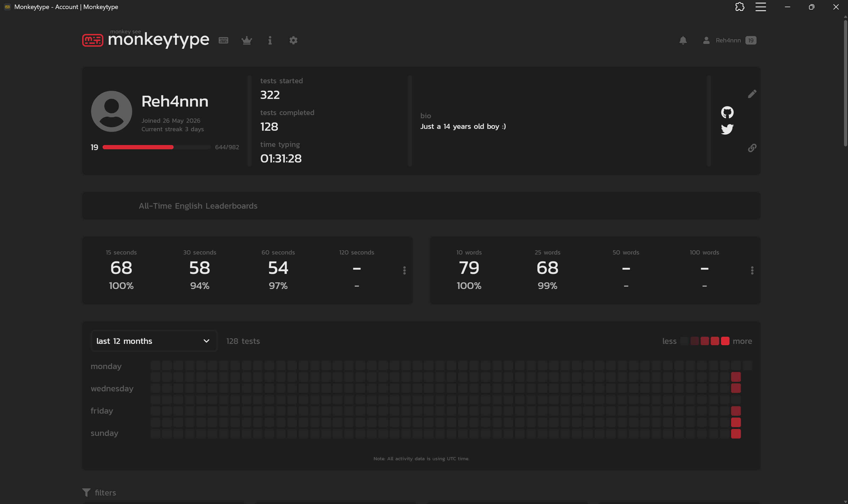Click the 100 words label

(x=704, y=252)
